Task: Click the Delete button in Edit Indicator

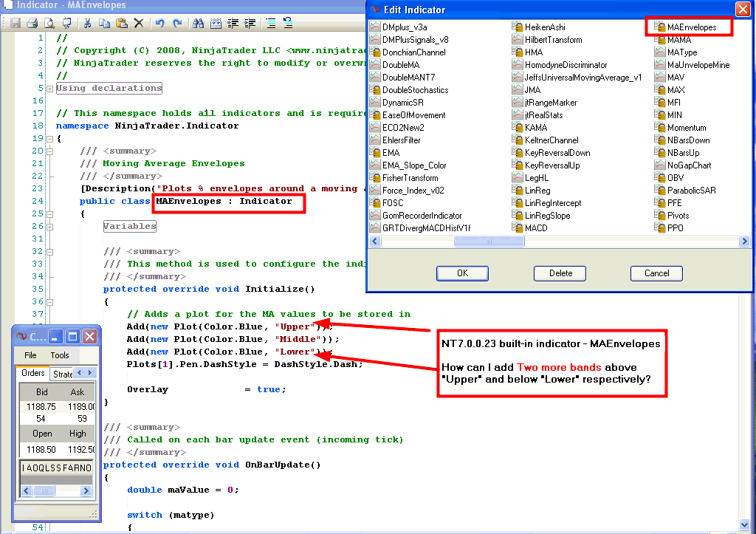Action: point(560,273)
